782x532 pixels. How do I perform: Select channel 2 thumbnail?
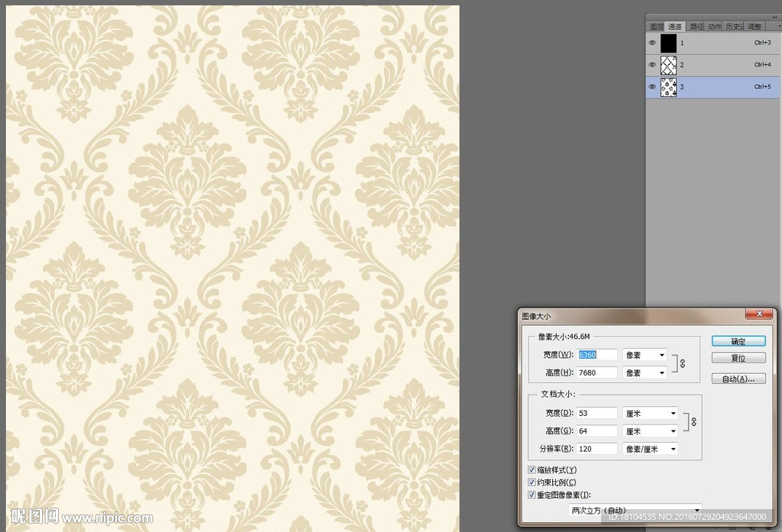pyautogui.click(x=669, y=65)
